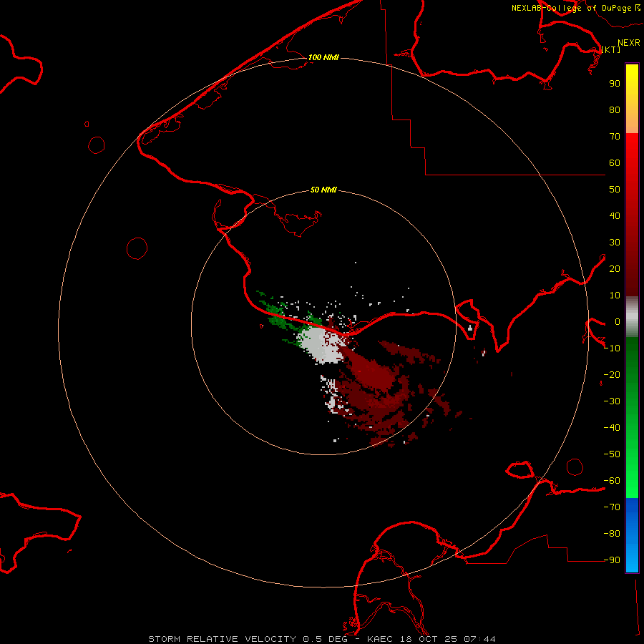
Task: Select the 10 value on the velocity scale
Action: (x=615, y=296)
